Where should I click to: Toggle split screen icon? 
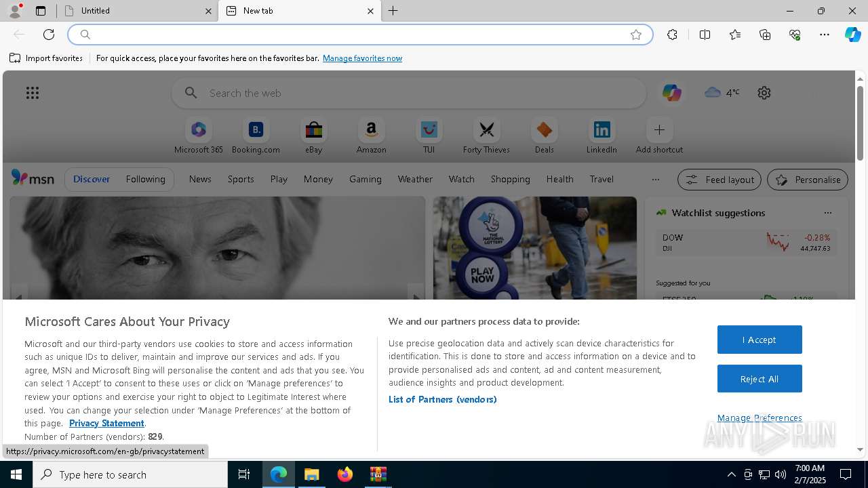[x=705, y=35]
